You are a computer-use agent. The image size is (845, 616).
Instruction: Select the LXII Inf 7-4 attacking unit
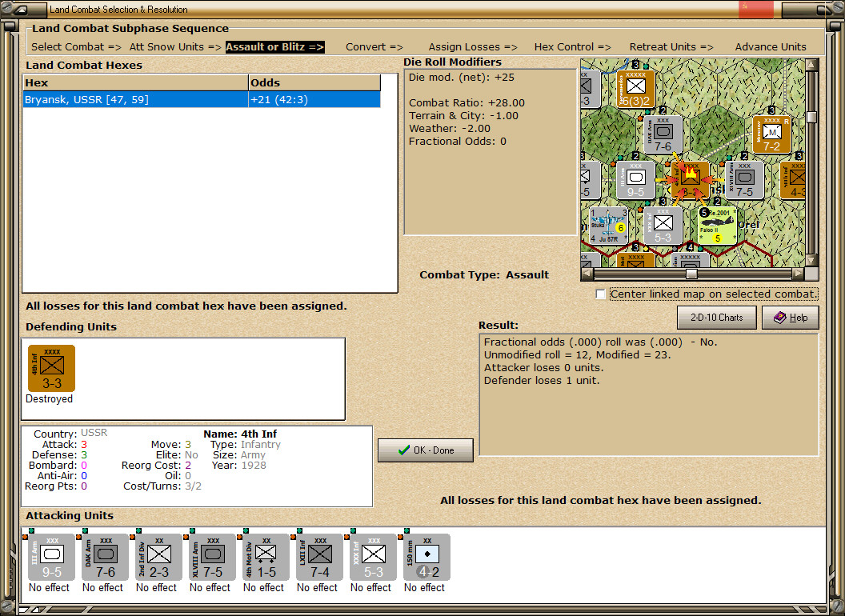(319, 558)
